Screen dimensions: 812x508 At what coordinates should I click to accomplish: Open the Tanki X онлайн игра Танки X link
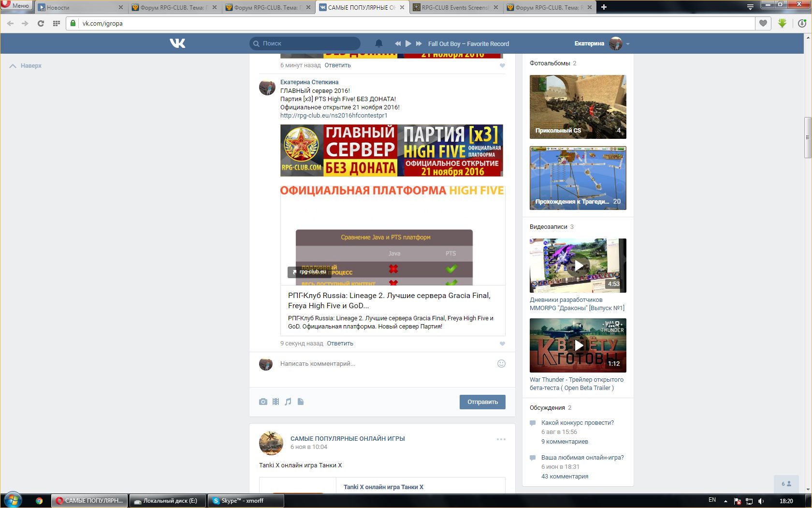tap(383, 487)
